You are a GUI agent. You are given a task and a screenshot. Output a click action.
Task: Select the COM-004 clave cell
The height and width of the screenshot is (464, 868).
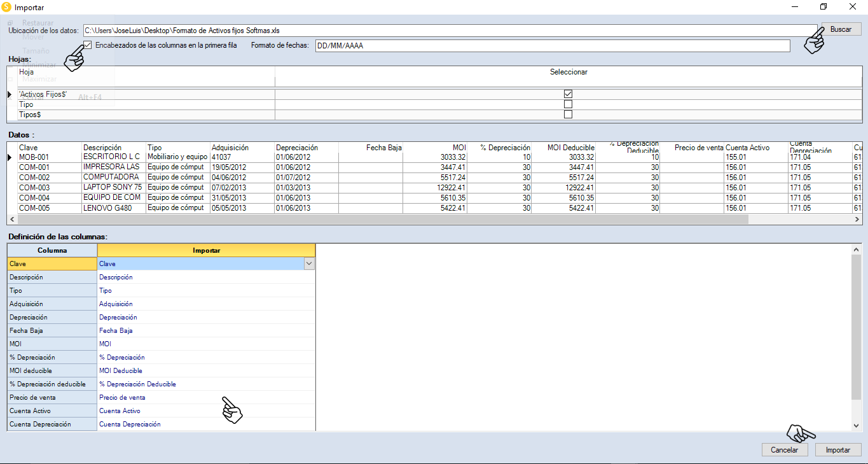pos(50,197)
